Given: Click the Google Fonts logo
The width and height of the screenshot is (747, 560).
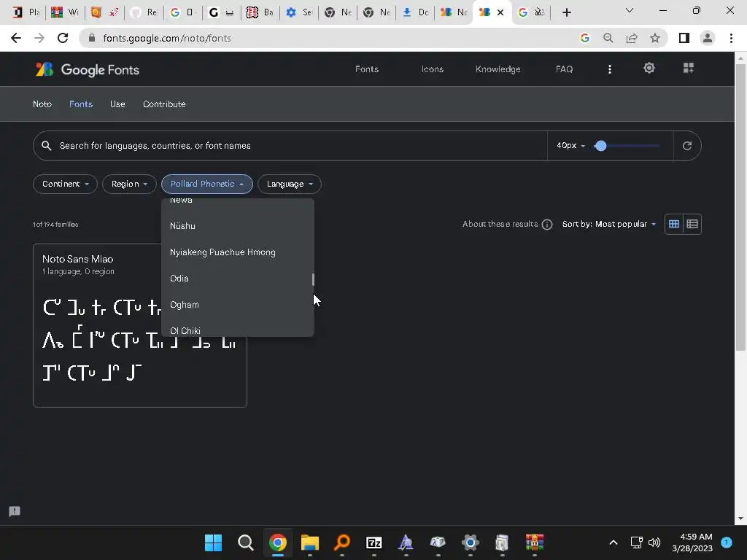Looking at the screenshot, I should (x=88, y=69).
